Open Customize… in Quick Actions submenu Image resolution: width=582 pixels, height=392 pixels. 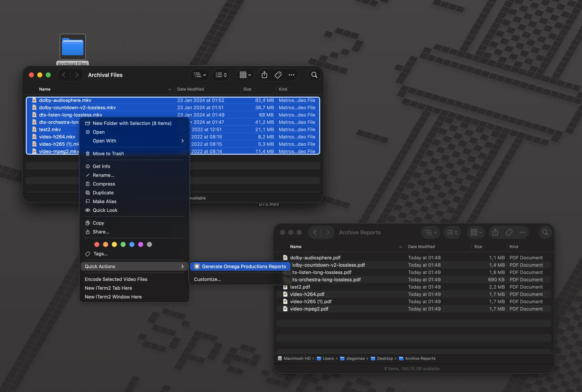point(207,279)
